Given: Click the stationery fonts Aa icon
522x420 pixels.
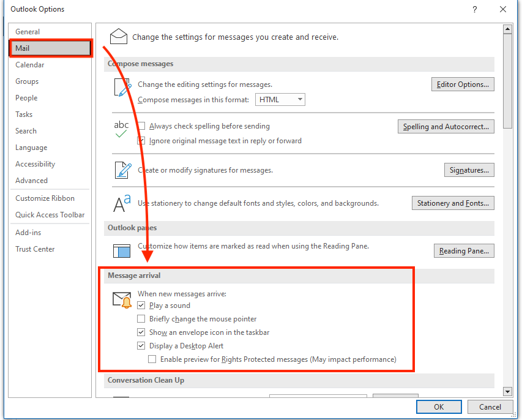Looking at the screenshot, I should pyautogui.click(x=122, y=203).
